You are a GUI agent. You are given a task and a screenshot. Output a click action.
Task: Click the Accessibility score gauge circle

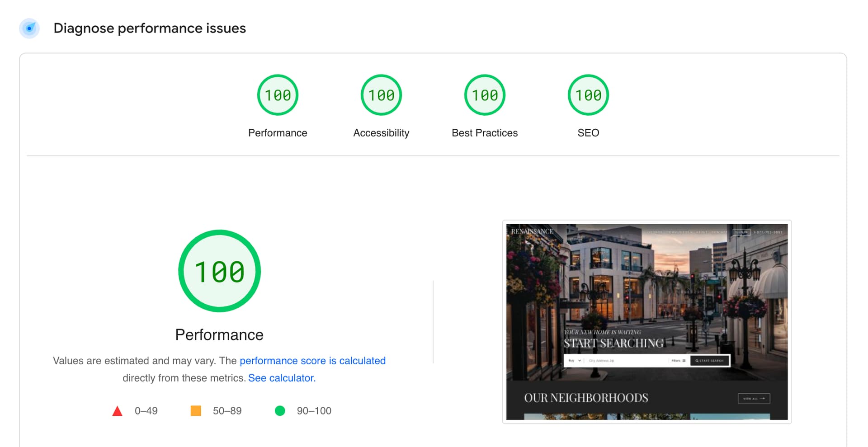pos(381,95)
